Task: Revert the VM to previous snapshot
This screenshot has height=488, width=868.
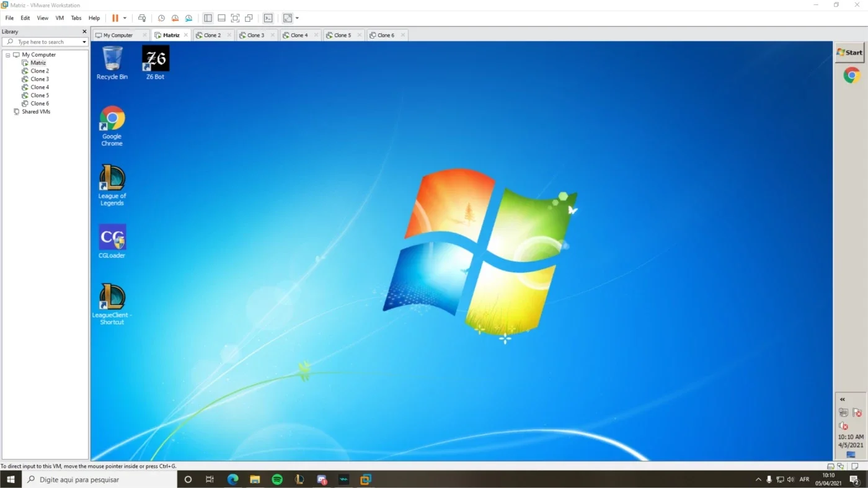Action: click(x=175, y=18)
